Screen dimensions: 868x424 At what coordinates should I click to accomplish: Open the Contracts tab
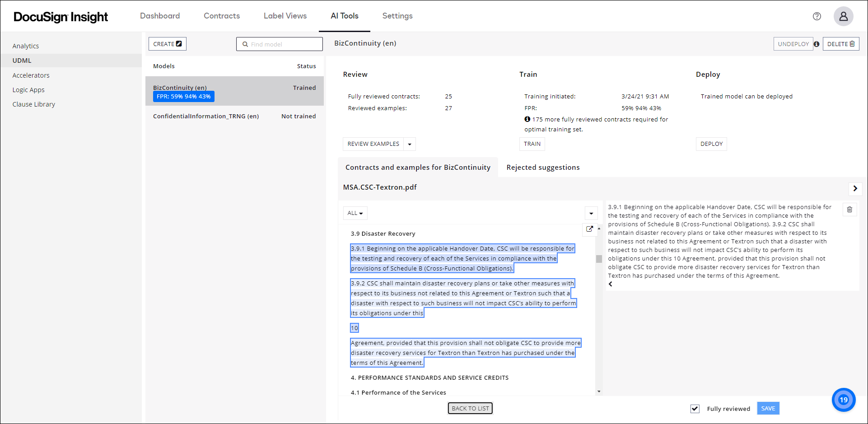[x=222, y=16]
